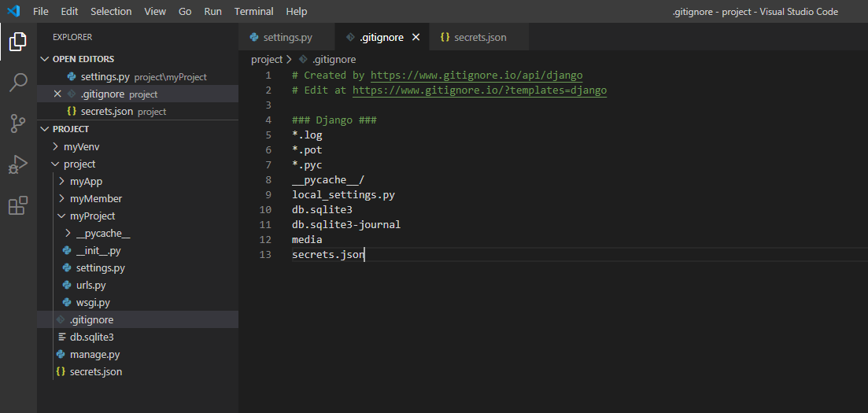Open the Help menu
The width and height of the screenshot is (868, 413).
coord(297,11)
